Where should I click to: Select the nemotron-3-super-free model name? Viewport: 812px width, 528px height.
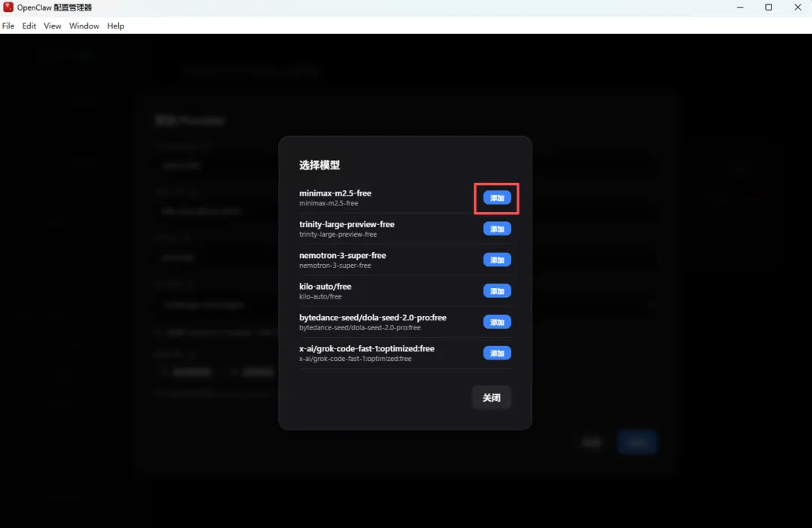click(x=342, y=256)
